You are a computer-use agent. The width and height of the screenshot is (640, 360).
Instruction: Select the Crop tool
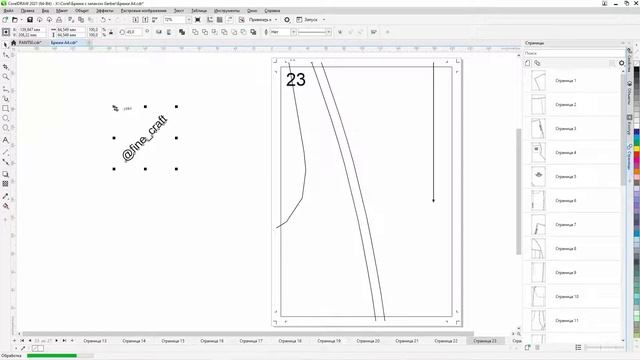(5, 66)
